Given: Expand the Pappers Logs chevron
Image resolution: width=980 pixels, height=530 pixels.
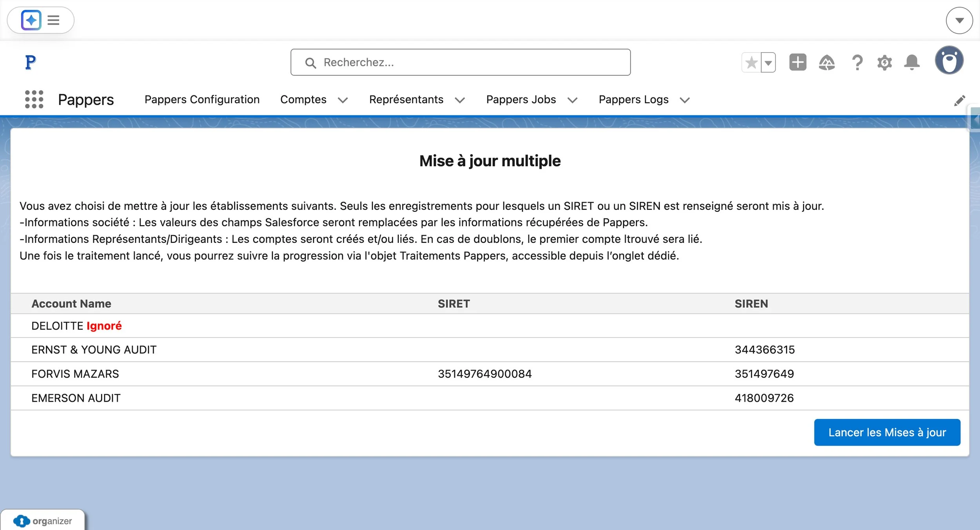Looking at the screenshot, I should point(684,100).
